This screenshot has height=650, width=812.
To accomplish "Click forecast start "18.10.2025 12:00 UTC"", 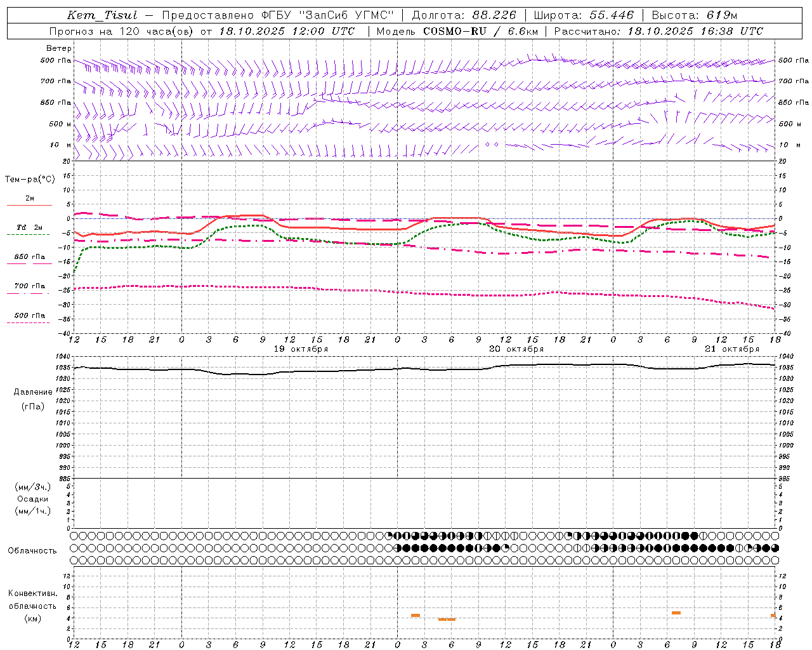I will tap(287, 31).
